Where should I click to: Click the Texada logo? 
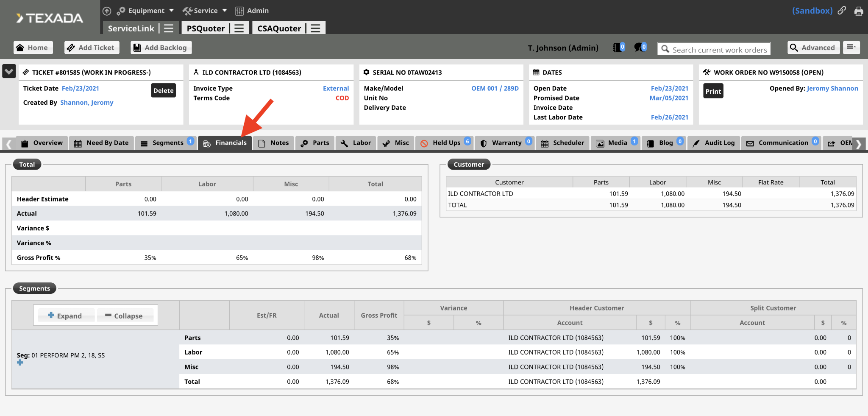pyautogui.click(x=50, y=18)
